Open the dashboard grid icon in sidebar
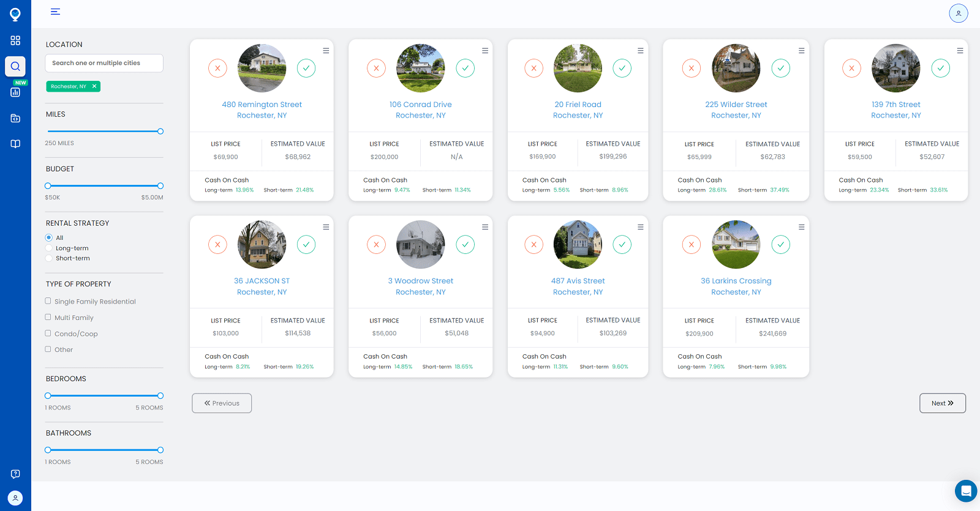Image resolution: width=980 pixels, height=511 pixels. pyautogui.click(x=15, y=40)
